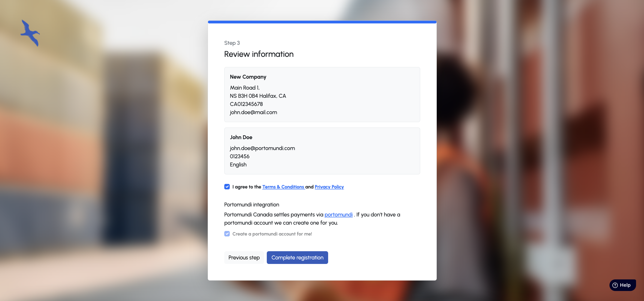
Task: Click the blue bird logo
Action: pos(30,33)
